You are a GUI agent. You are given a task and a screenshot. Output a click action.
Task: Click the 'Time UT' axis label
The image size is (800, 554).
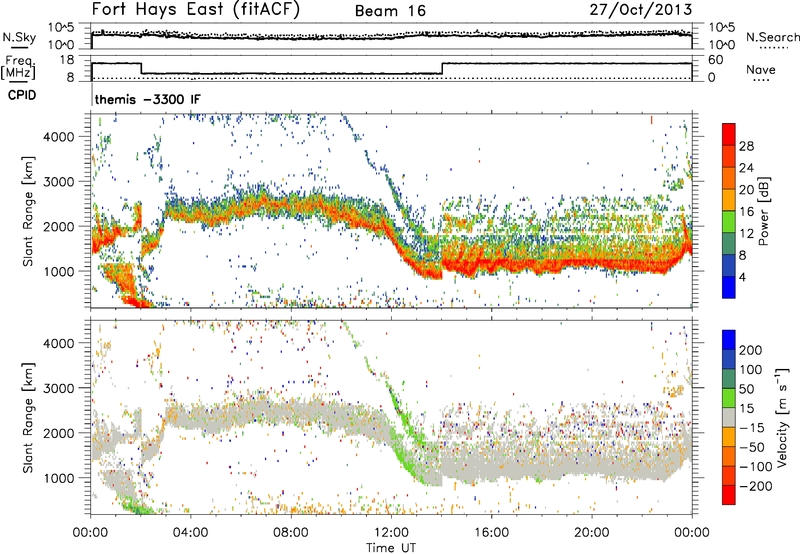(391, 547)
